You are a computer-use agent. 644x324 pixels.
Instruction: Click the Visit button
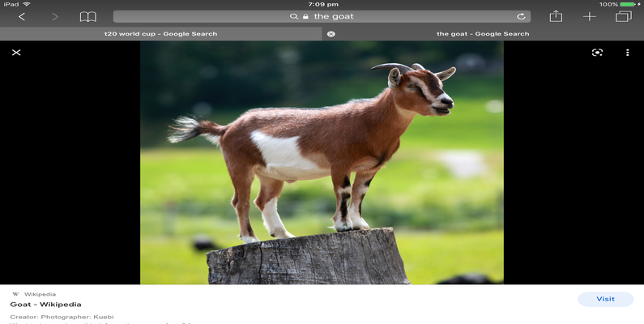605,299
